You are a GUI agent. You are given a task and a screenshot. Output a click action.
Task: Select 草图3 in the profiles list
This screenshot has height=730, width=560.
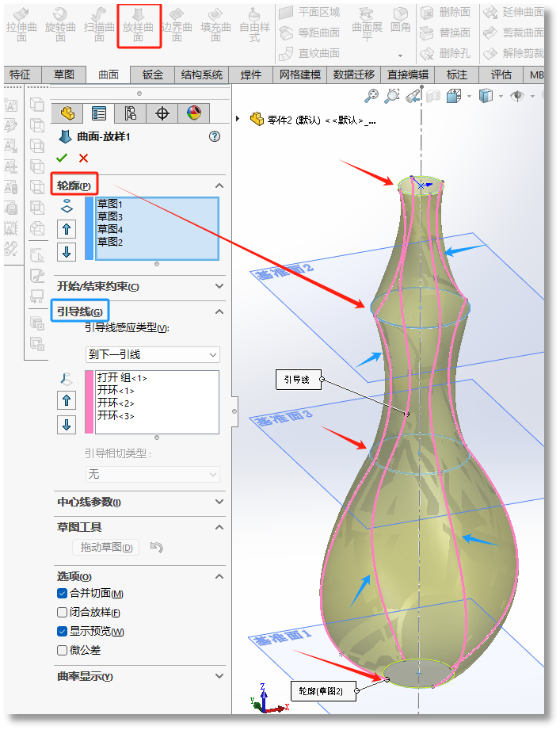(157, 216)
